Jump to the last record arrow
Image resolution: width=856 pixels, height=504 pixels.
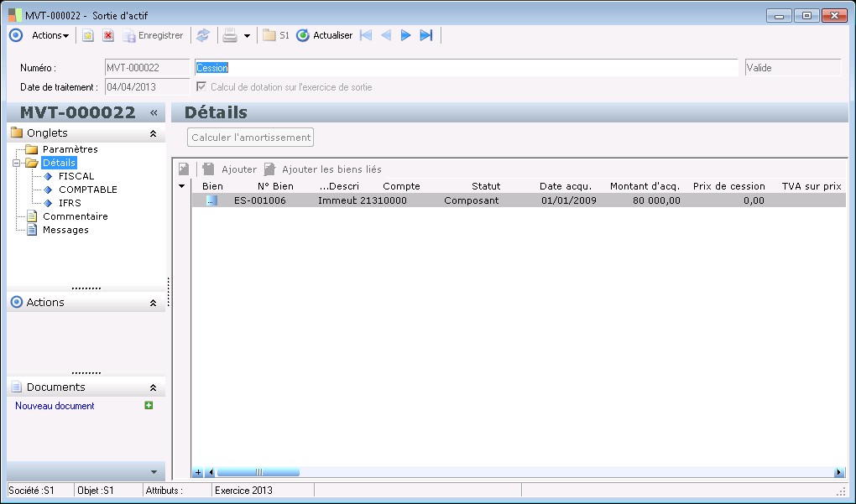[x=426, y=35]
